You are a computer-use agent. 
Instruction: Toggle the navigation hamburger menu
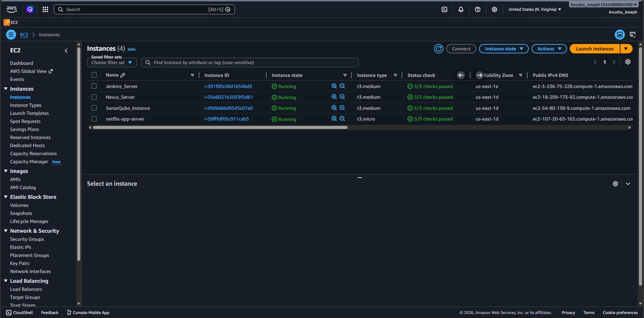[11, 35]
